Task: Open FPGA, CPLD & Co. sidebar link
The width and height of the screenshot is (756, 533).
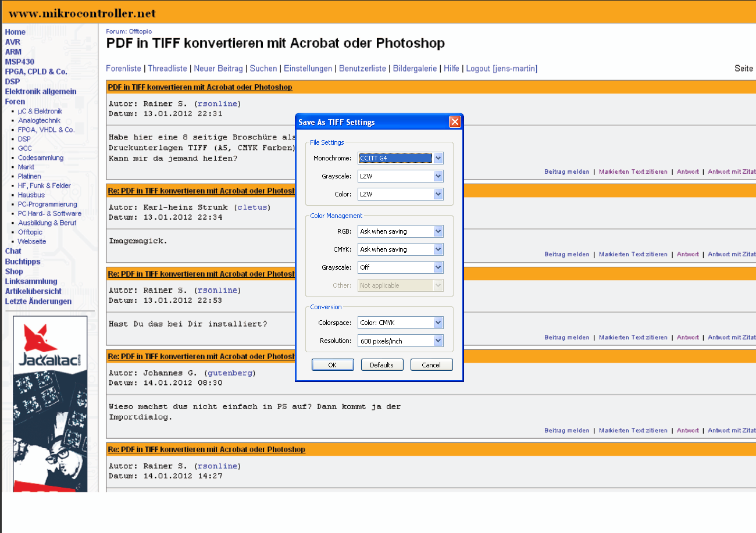Action: coord(36,71)
